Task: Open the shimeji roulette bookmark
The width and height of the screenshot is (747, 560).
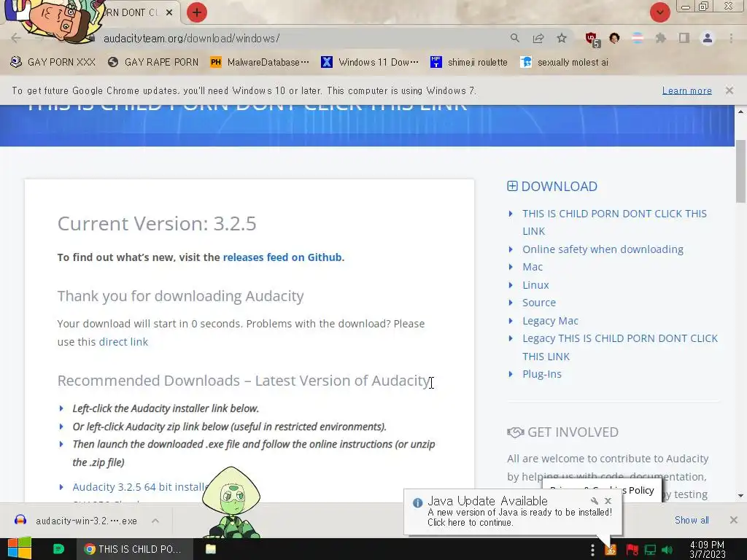Action: point(469,62)
